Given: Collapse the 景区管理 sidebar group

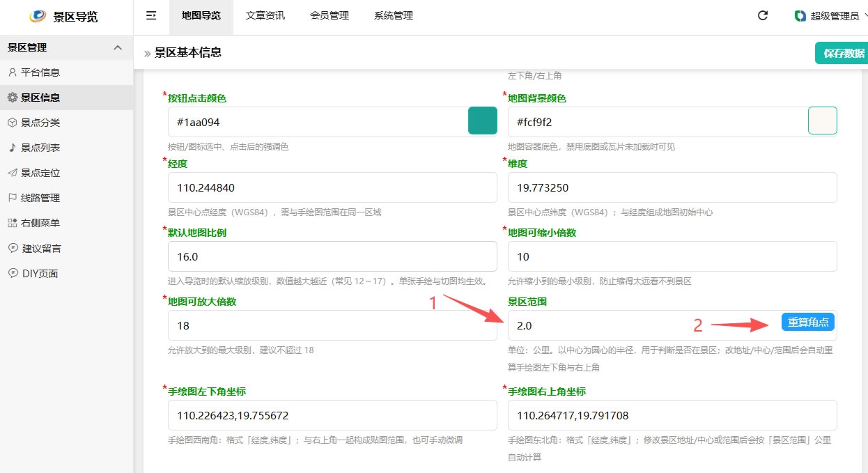Looking at the screenshot, I should 117,47.
